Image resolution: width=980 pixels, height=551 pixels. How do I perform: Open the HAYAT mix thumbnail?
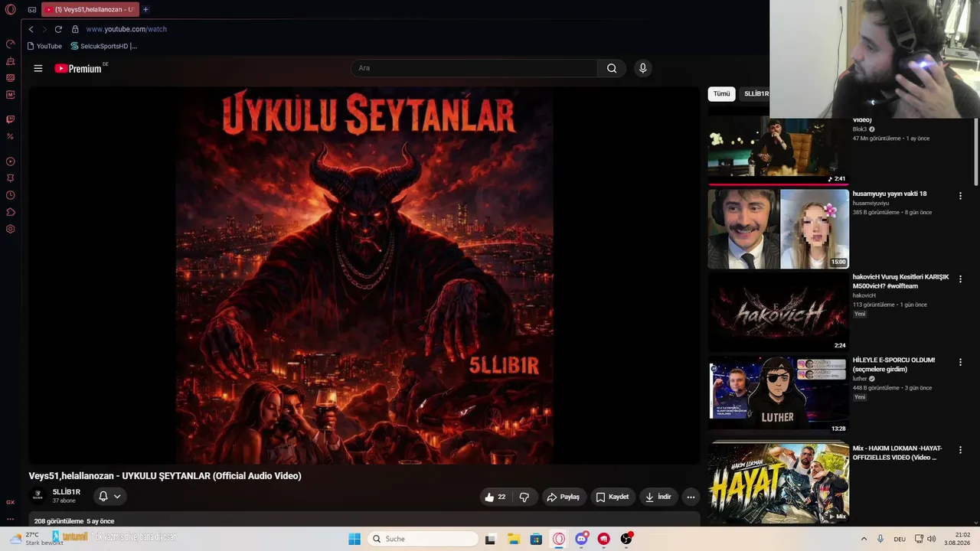[x=778, y=482]
